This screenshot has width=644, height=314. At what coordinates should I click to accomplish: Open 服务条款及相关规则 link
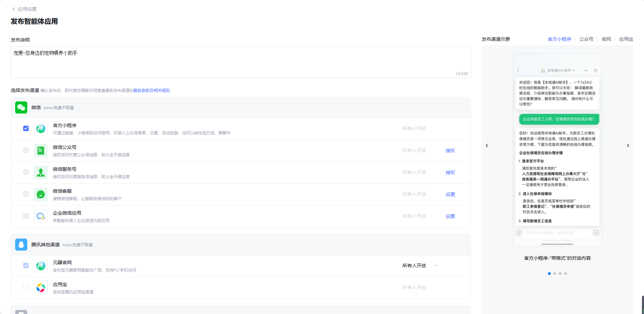click(x=151, y=90)
